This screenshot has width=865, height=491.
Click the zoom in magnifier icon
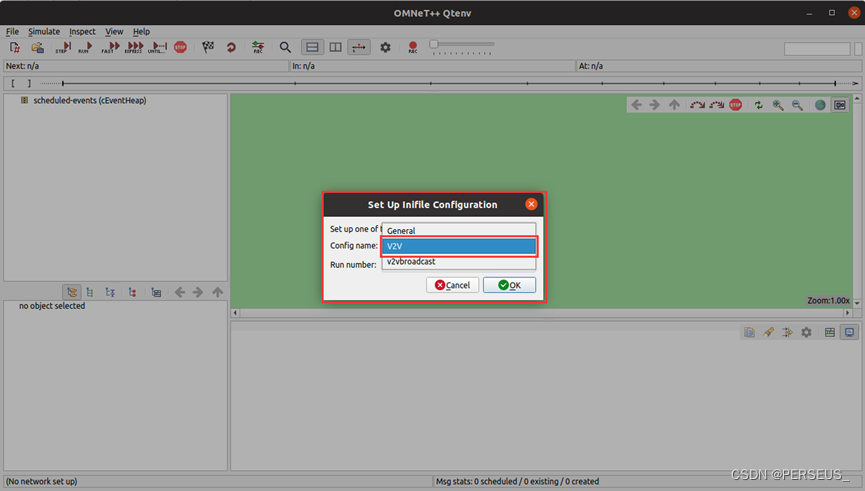point(778,105)
